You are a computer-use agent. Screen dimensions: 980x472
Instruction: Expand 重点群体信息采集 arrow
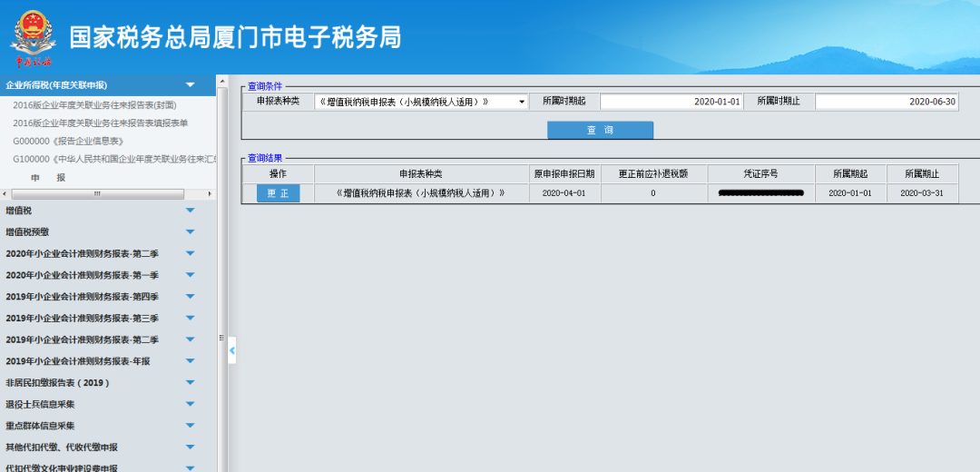tap(190, 426)
